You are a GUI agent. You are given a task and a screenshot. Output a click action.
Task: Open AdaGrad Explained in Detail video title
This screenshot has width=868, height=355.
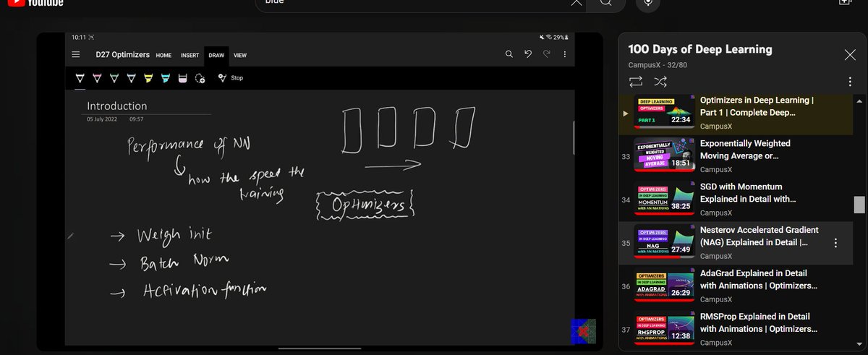click(x=759, y=280)
